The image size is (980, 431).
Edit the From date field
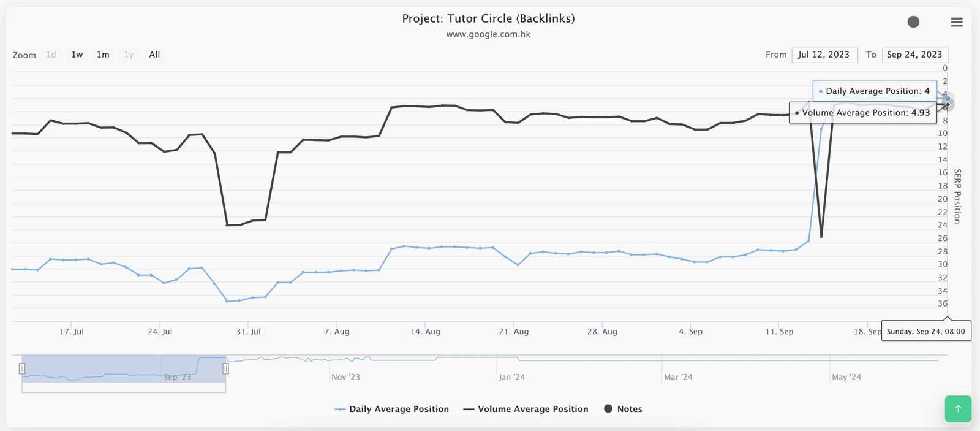[x=824, y=55]
